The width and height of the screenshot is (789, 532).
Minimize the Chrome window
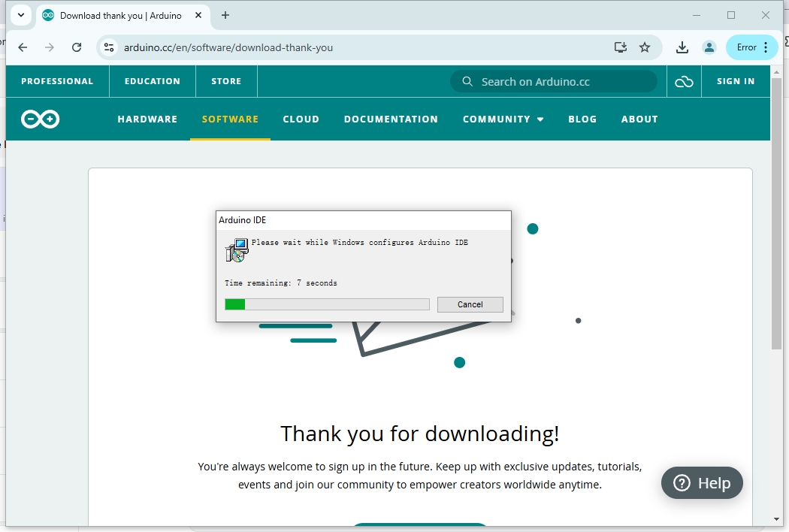click(697, 15)
